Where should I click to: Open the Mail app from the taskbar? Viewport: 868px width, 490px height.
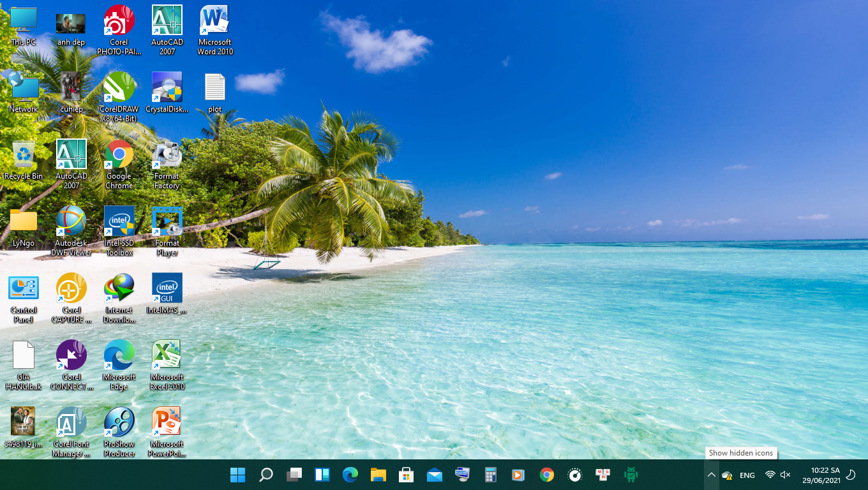tap(435, 475)
